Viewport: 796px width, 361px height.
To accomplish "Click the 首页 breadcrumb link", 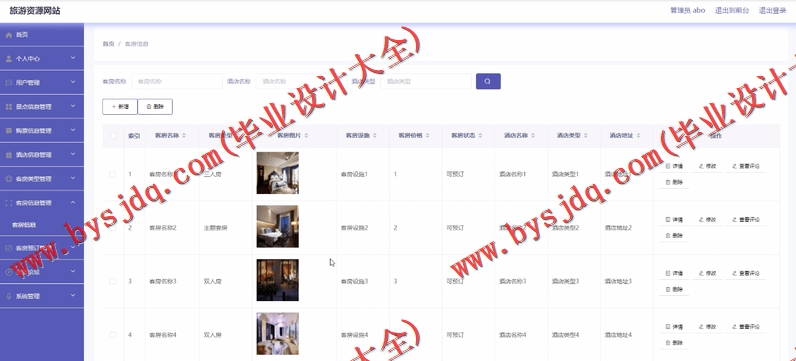I will pos(108,44).
